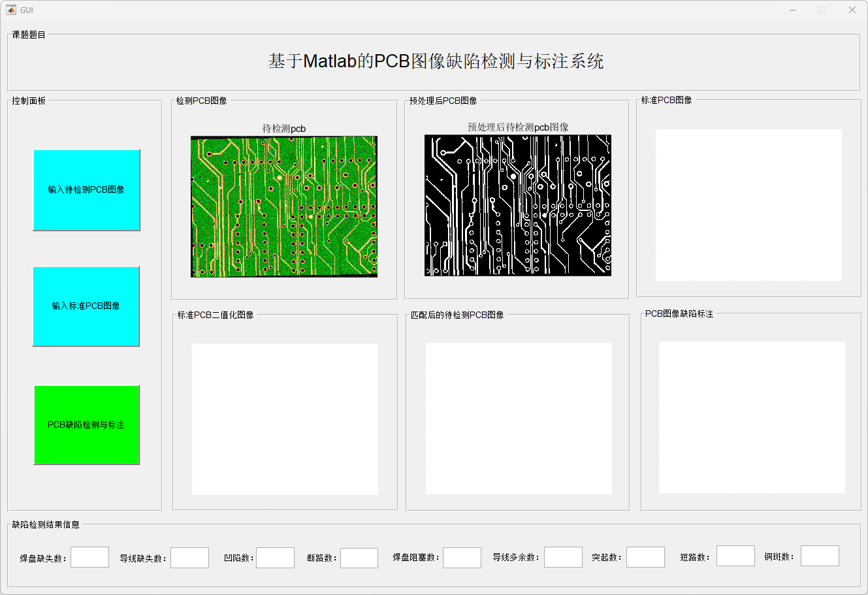Click the title 基于Matlab的PCB图像缺陷检测与标注系统

[x=436, y=61]
